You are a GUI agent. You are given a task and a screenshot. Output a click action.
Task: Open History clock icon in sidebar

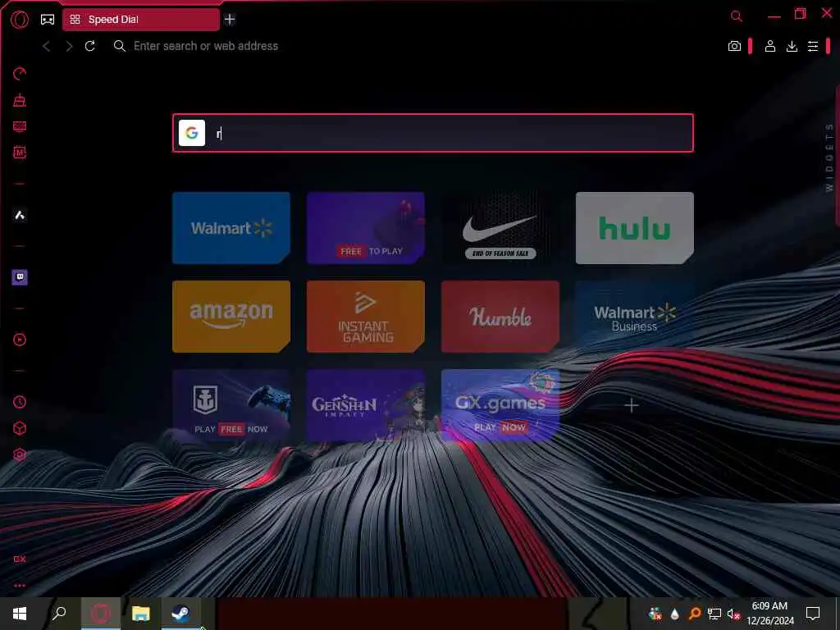[20, 402]
